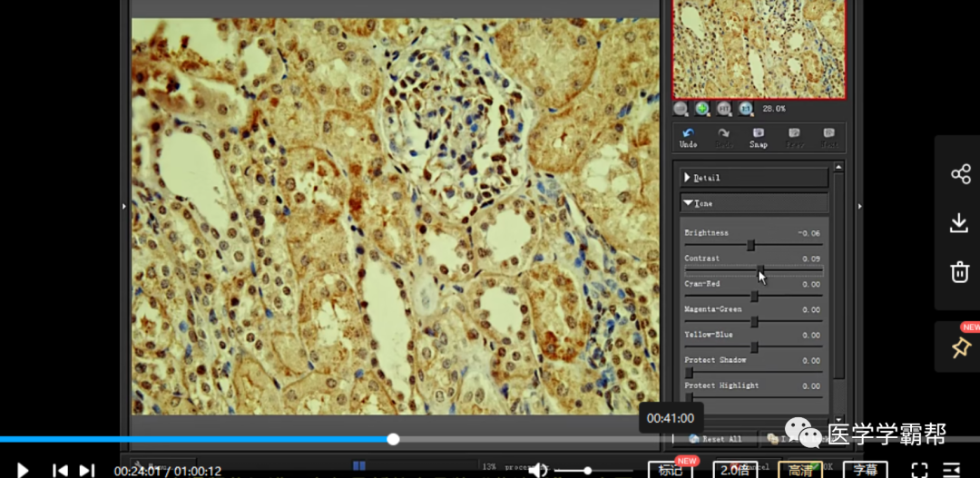Screen dimensions: 980x478
Task: Click the download icon on right sidebar
Action: click(960, 223)
